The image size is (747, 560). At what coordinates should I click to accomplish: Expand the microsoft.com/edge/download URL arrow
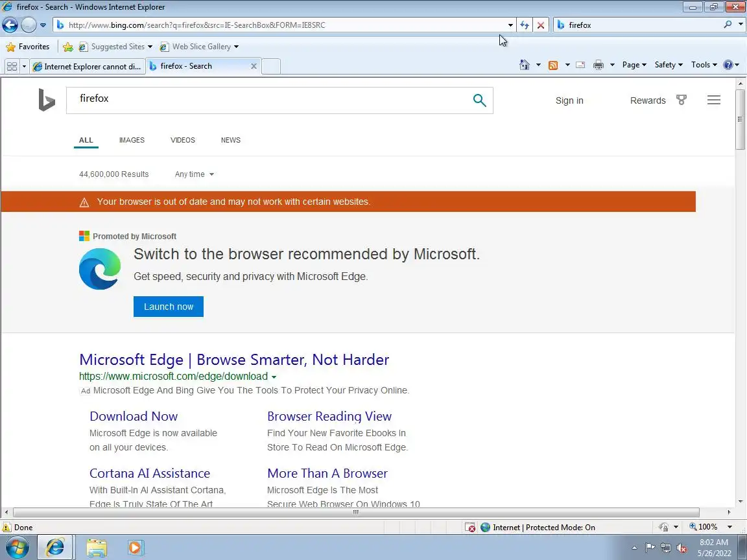tap(274, 377)
